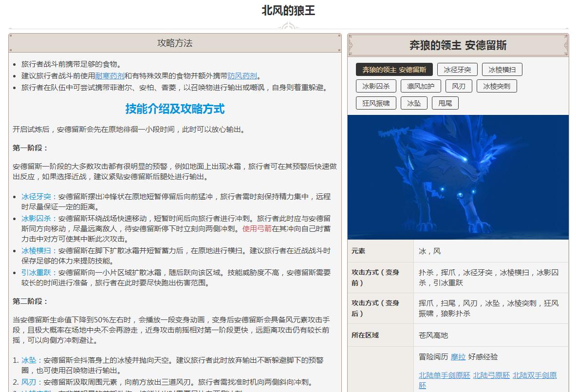Click the 奔狼的领主 安德留斯 infobox title

[458, 45]
